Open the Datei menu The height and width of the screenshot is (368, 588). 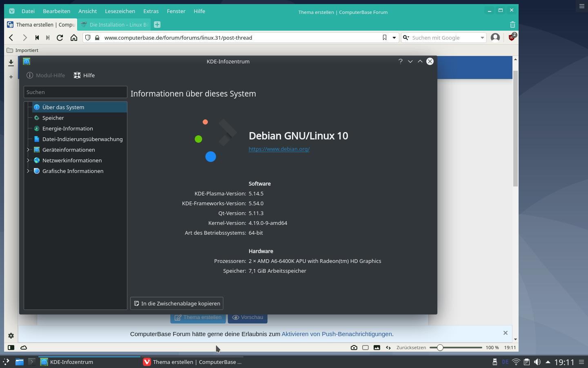click(28, 11)
